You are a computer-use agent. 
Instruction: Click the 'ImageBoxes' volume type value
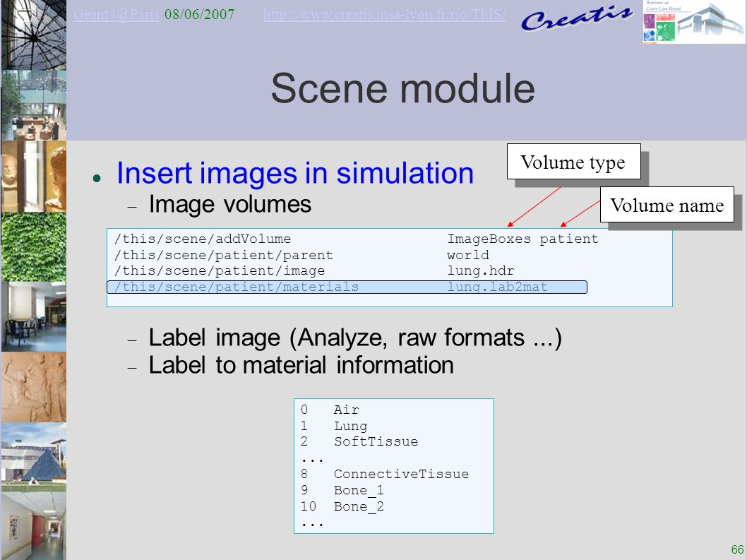489,239
